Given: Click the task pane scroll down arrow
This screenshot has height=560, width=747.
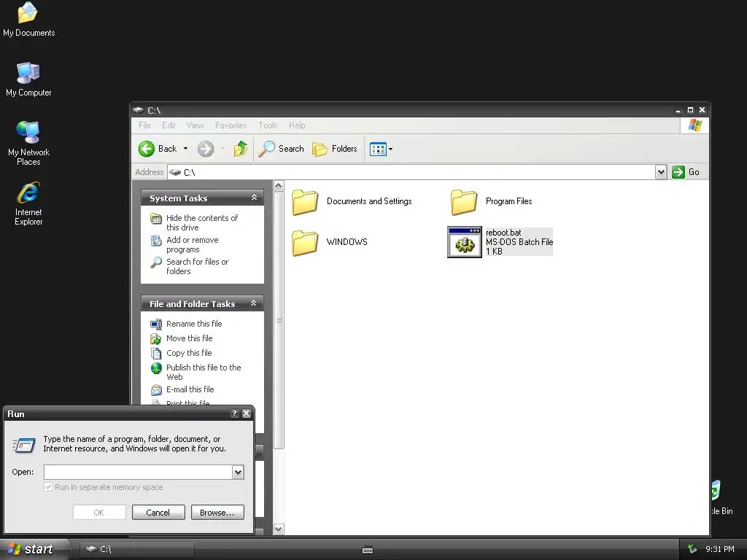Looking at the screenshot, I should tap(279, 529).
